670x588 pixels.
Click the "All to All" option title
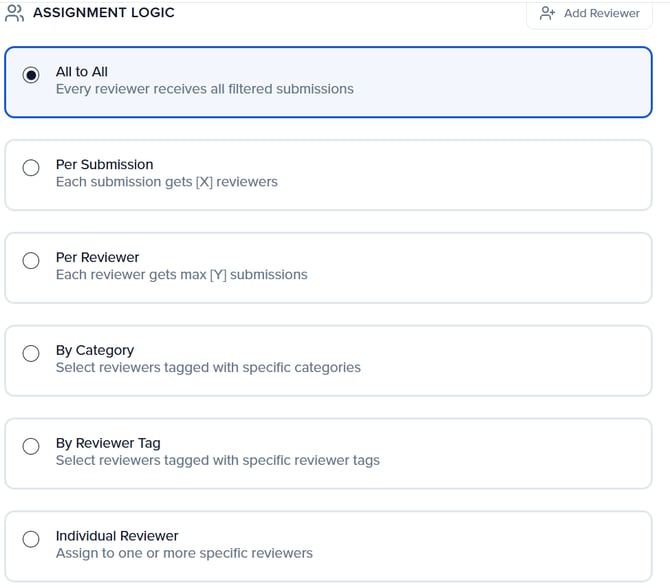82,72
